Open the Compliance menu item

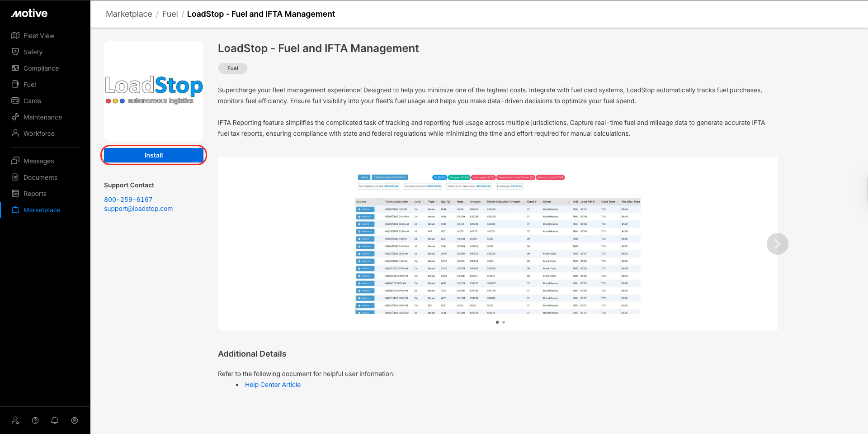tap(41, 68)
